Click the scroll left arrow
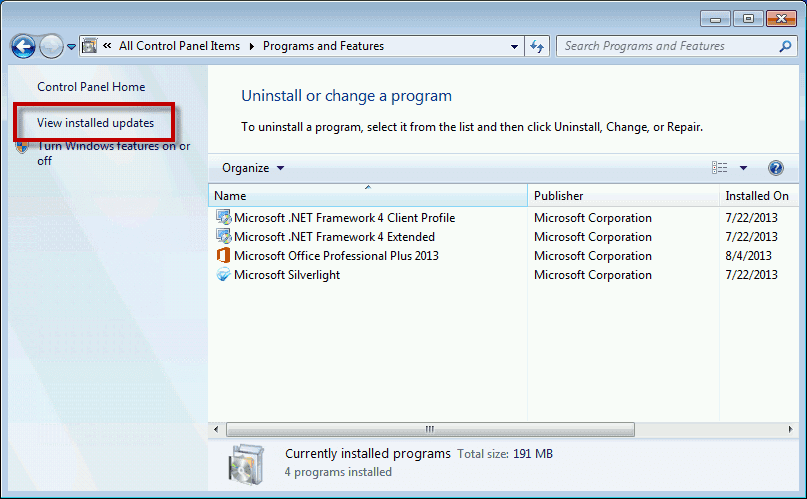The image size is (807, 499). [216, 429]
